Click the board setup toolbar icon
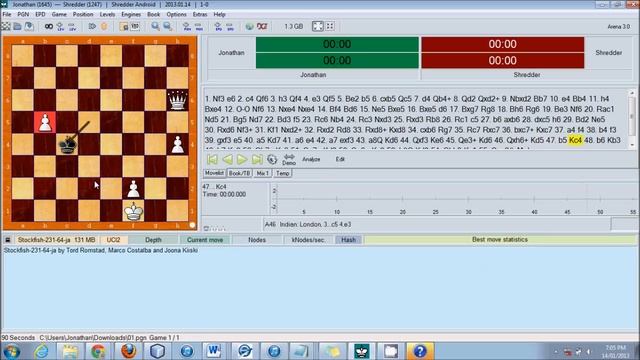The height and width of the screenshot is (360, 640). pos(124,27)
